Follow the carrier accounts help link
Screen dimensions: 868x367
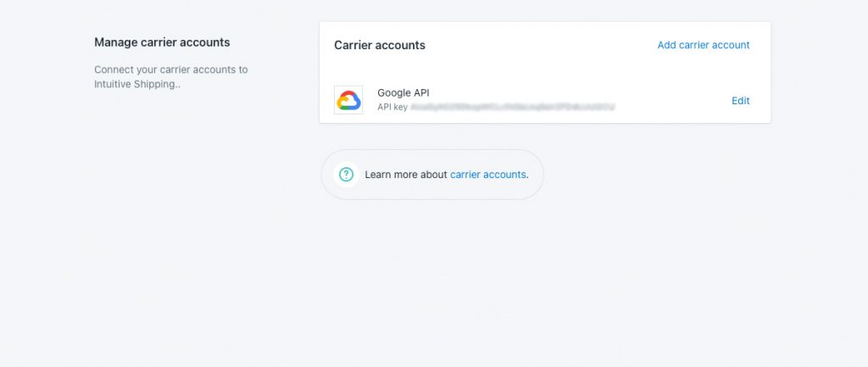[487, 175]
